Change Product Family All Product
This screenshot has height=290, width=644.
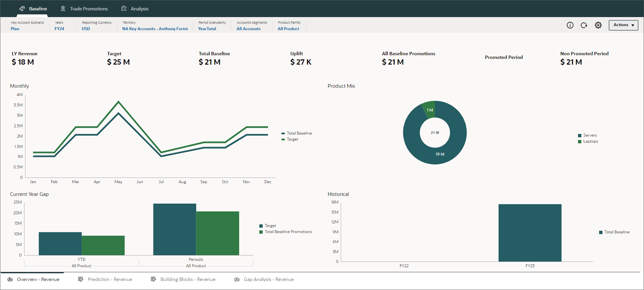pos(288,29)
